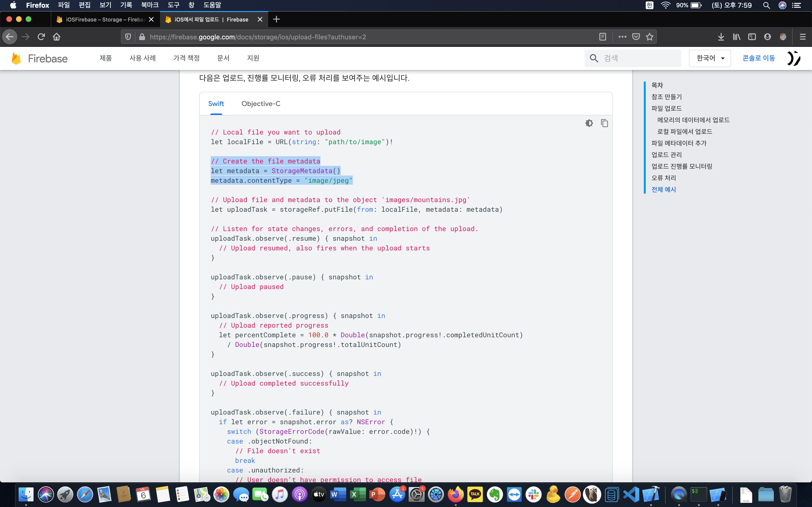Image resolution: width=812 pixels, height=507 pixels.
Task: Open the Firefox hamburger menu
Action: [x=803, y=37]
